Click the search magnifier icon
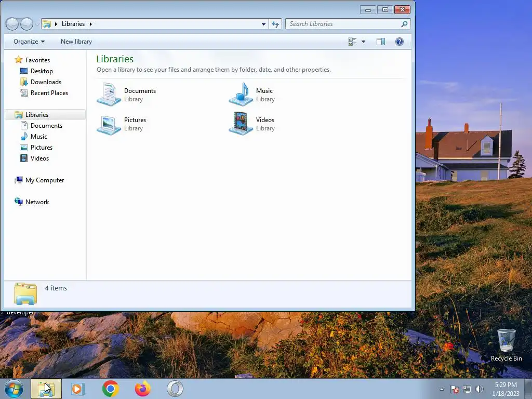Viewport: 532px width, 399px height. 404,24
